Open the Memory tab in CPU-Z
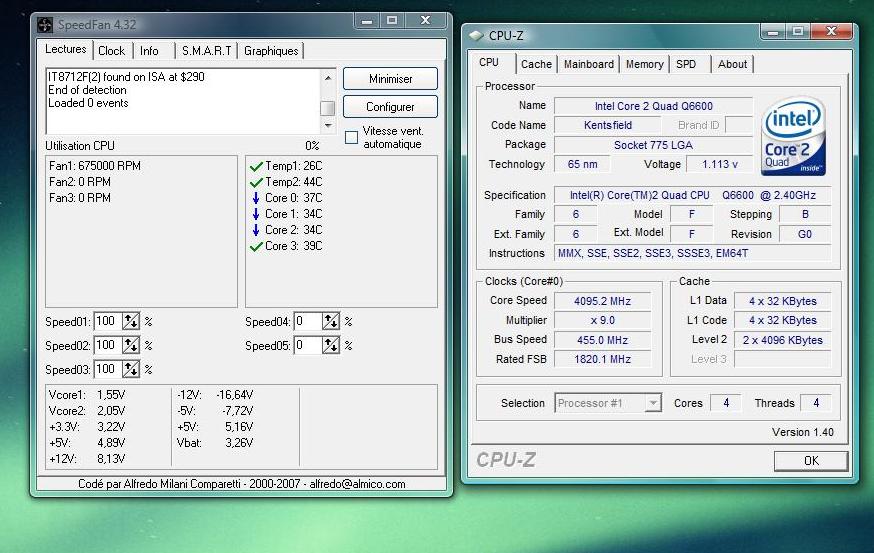The width and height of the screenshot is (874, 553). pyautogui.click(x=644, y=64)
